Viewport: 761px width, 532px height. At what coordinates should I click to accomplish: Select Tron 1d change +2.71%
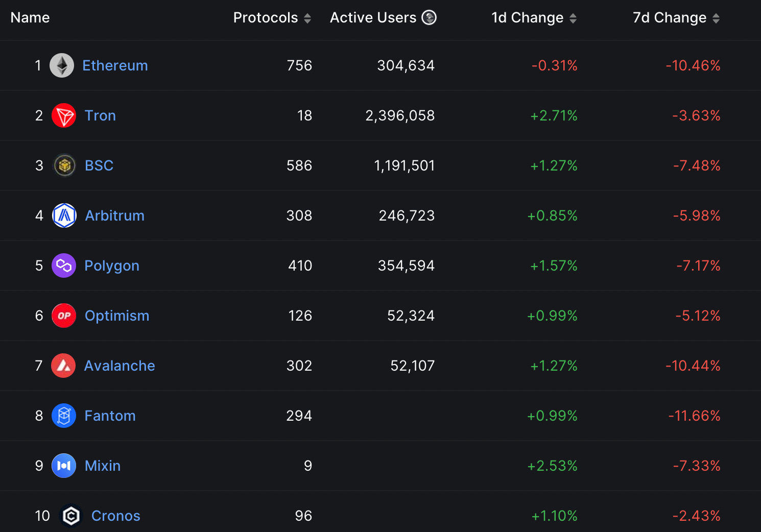pyautogui.click(x=554, y=115)
